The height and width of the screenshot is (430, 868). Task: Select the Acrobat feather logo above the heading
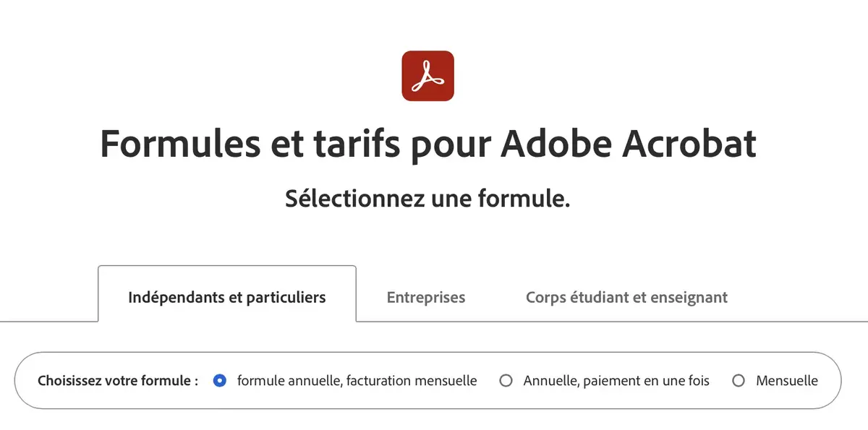[427, 74]
